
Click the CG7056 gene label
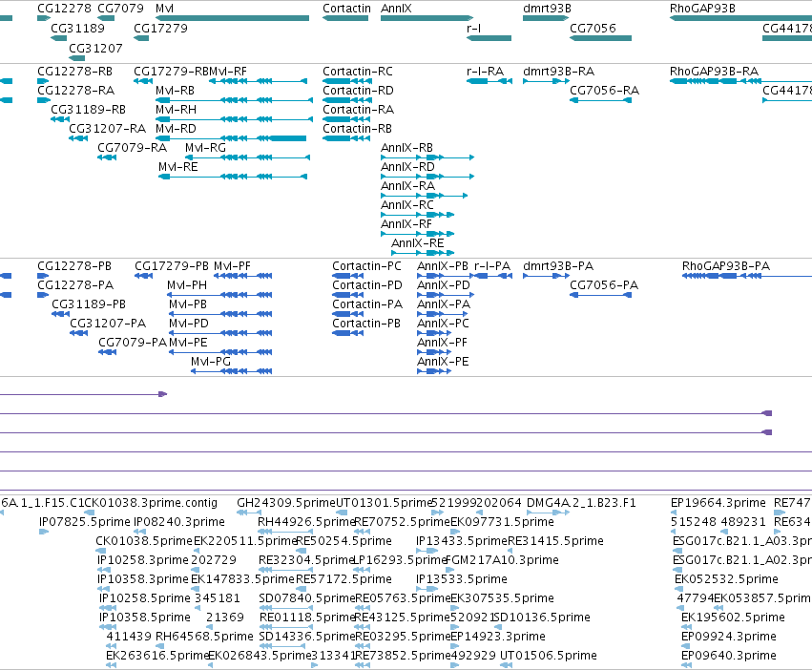pos(593,28)
